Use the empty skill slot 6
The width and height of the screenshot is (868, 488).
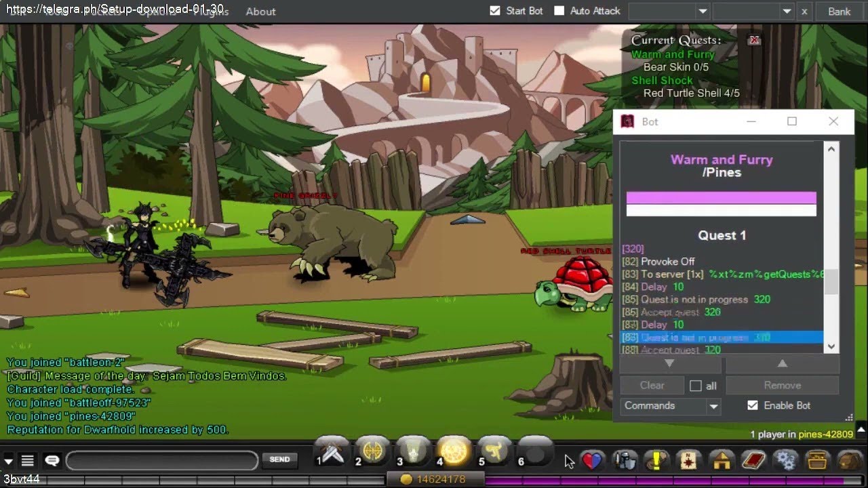[536, 451]
